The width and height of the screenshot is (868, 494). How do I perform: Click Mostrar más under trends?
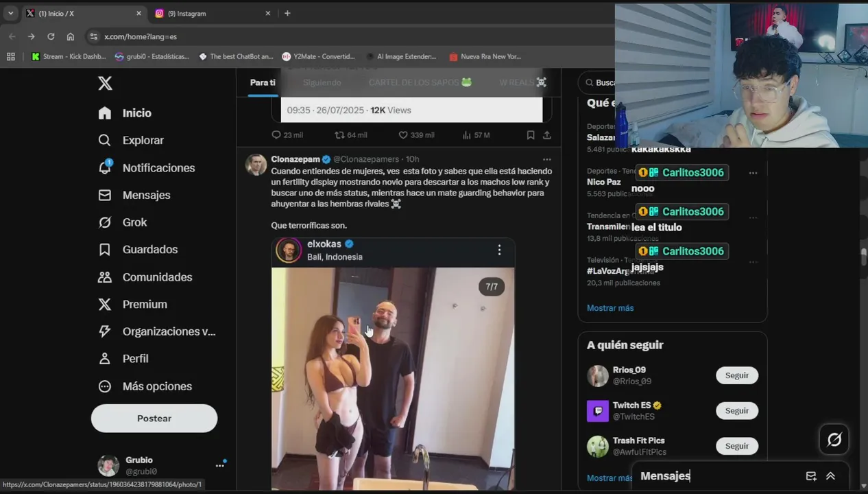[610, 308]
